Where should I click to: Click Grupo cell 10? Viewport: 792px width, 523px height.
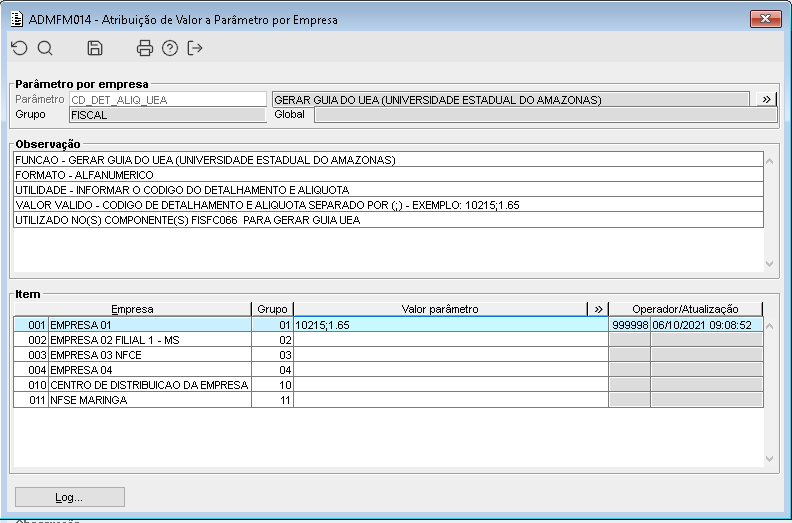272,385
